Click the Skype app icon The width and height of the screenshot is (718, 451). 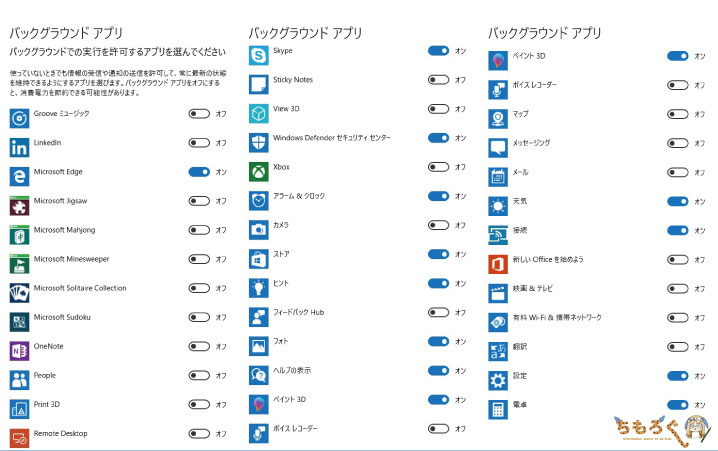pyautogui.click(x=259, y=56)
